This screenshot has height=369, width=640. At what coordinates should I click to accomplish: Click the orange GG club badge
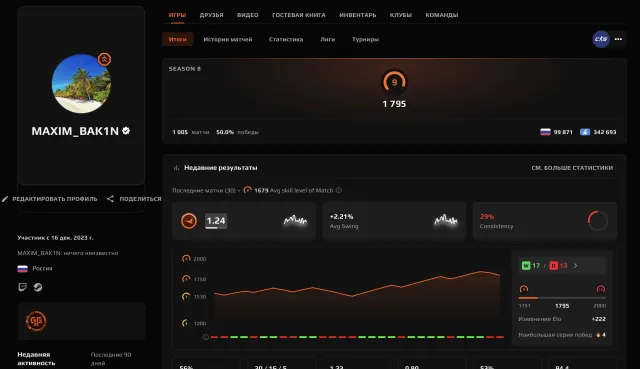36,321
